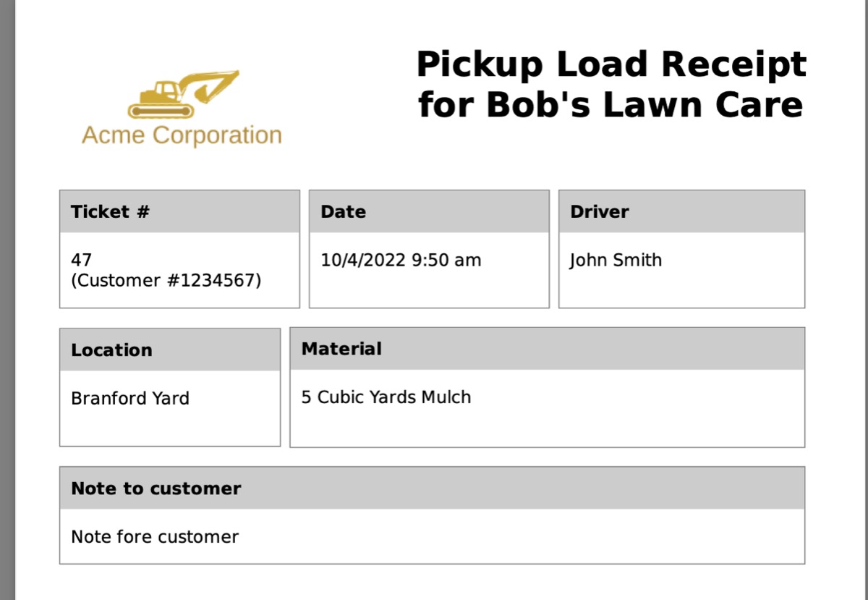Select the Date header cell
The height and width of the screenshot is (600, 868).
click(x=429, y=212)
